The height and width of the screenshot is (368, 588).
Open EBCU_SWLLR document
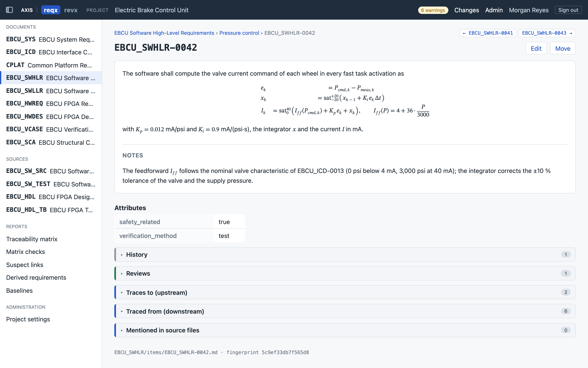pos(51,91)
